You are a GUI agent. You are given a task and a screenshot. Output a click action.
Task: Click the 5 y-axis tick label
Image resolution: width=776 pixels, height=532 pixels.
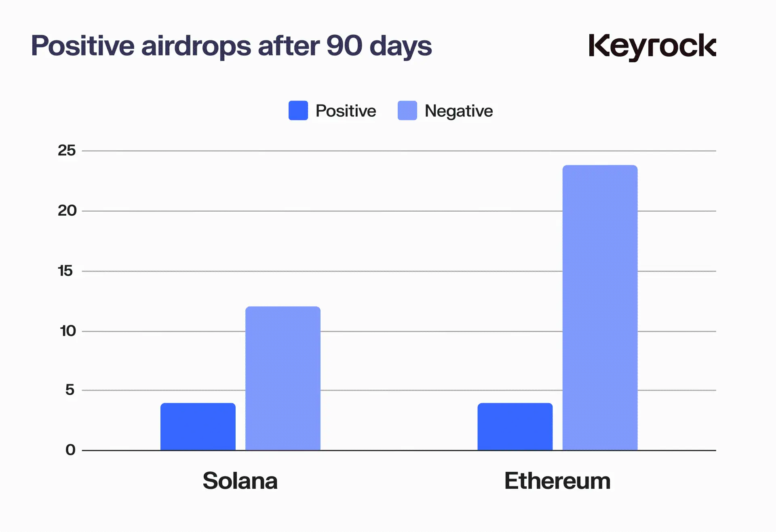pos(70,390)
